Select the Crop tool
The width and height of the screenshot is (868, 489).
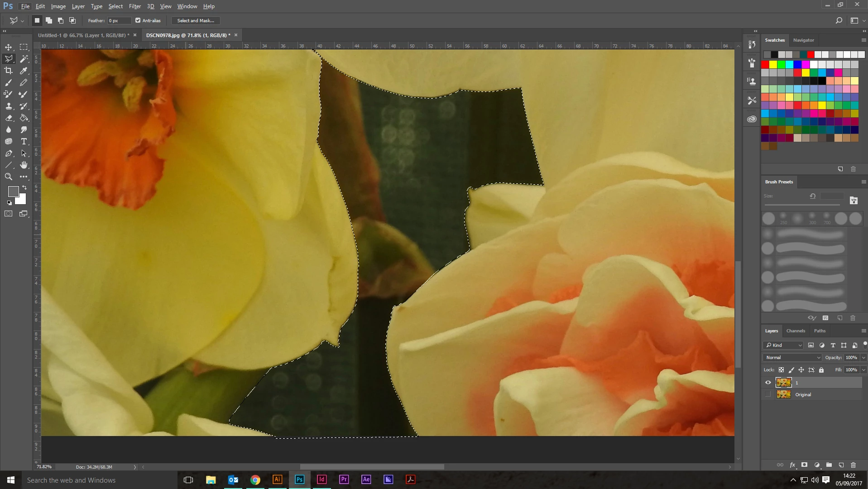9,71
